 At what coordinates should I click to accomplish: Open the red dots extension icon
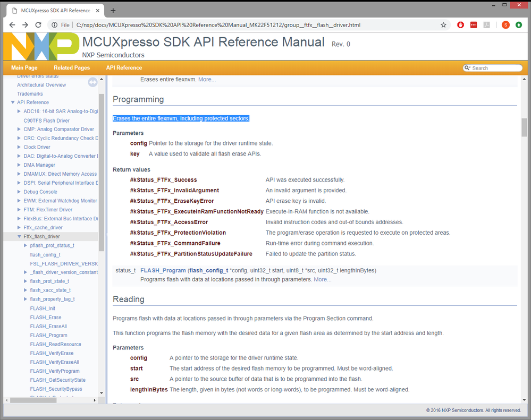coord(474,24)
